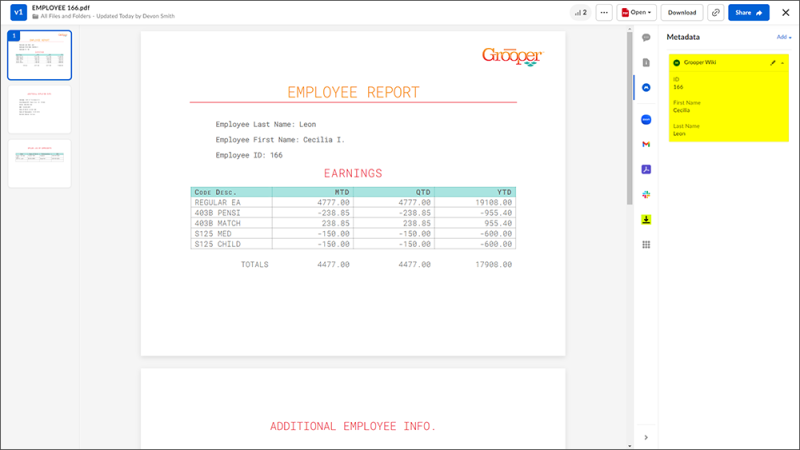800x450 pixels.
Task: Open the comments activity icon
Action: click(646, 37)
